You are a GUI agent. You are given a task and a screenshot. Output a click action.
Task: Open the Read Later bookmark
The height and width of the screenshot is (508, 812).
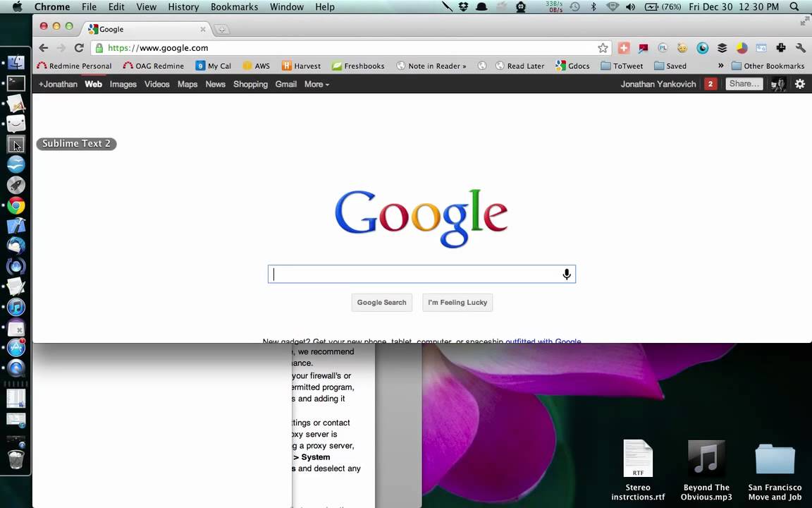(520, 66)
